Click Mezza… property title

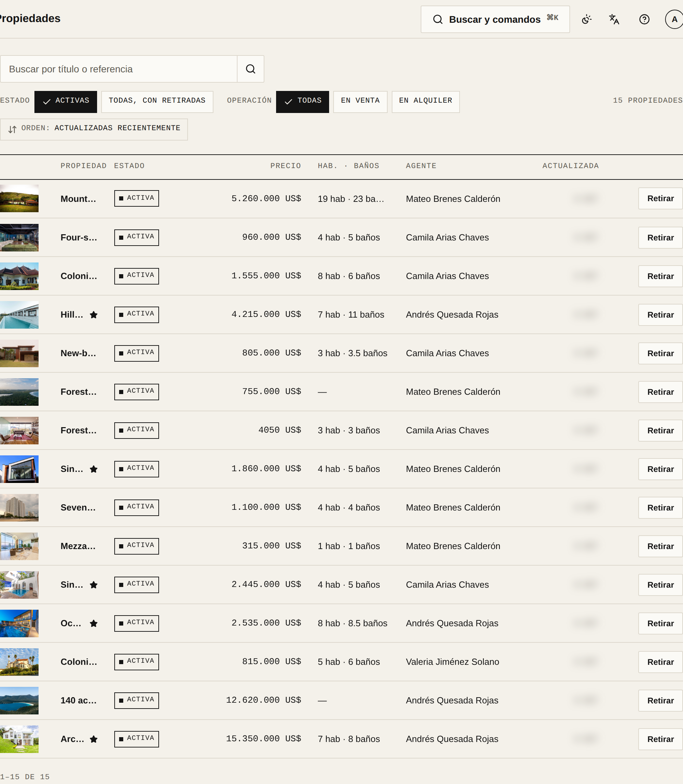click(x=78, y=546)
